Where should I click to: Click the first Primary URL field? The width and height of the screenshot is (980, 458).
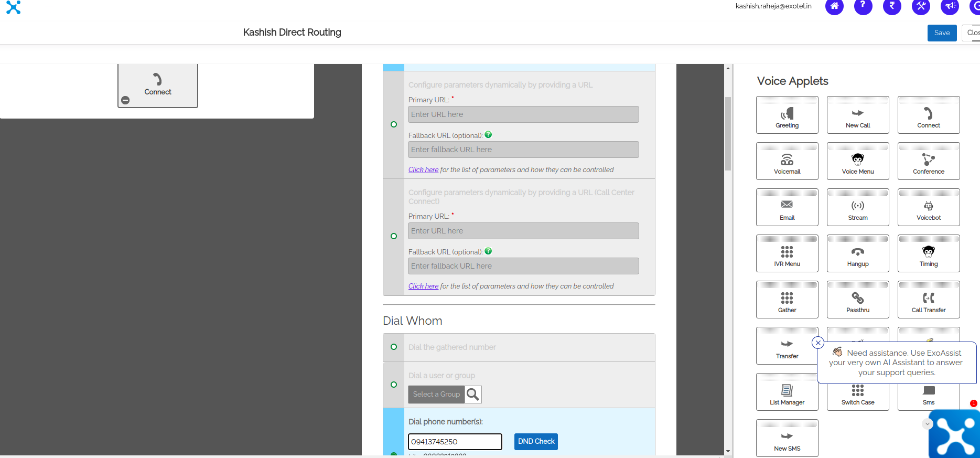click(523, 114)
